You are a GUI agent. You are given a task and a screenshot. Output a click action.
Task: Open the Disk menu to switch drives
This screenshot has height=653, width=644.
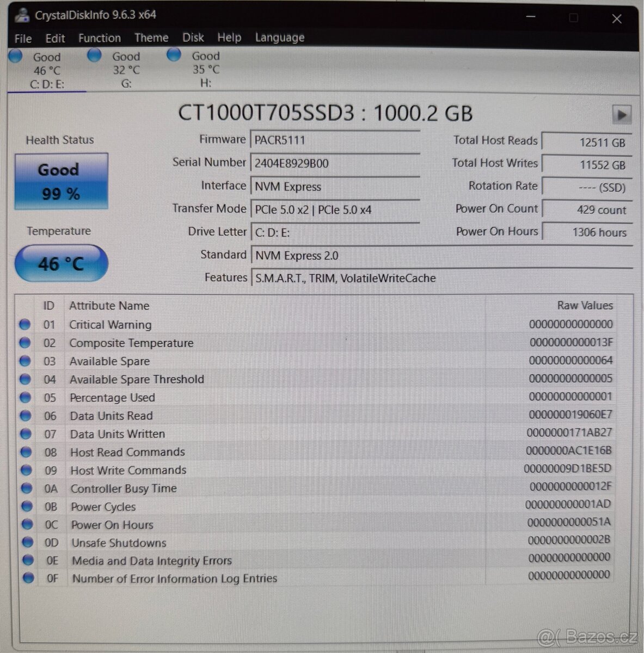193,38
